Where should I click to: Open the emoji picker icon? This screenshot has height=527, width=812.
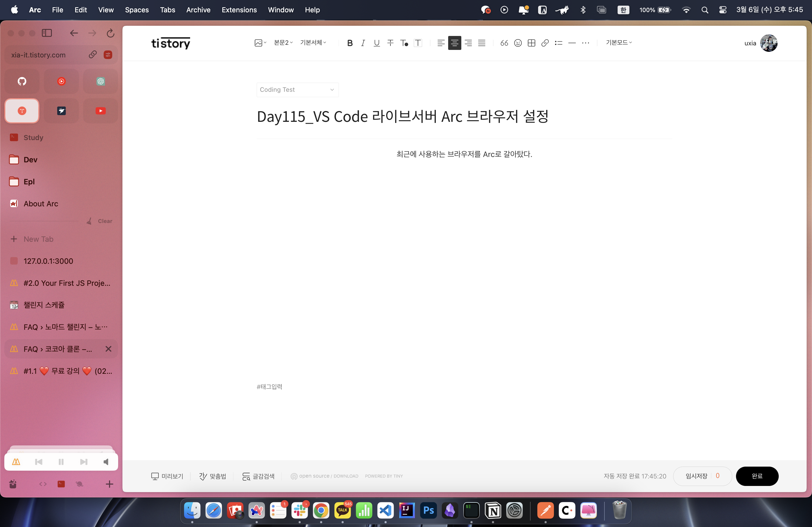point(517,43)
